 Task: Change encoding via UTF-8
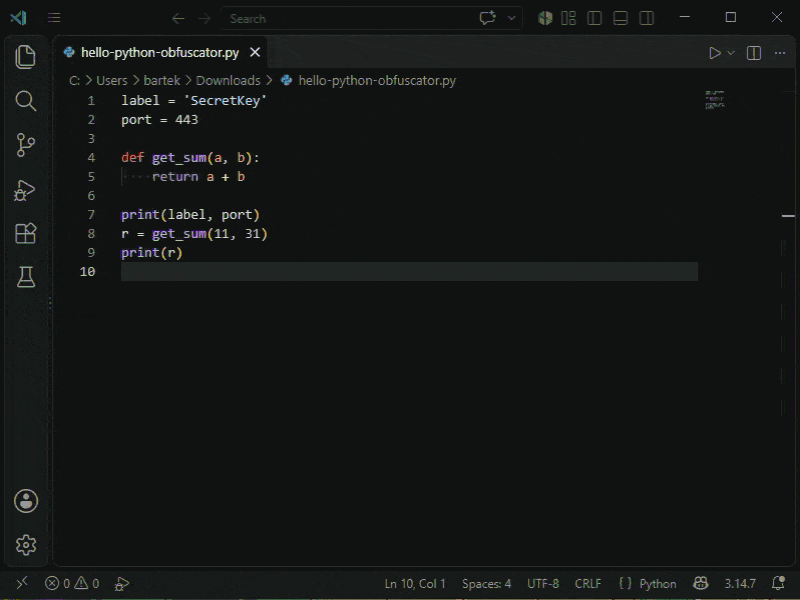543,583
